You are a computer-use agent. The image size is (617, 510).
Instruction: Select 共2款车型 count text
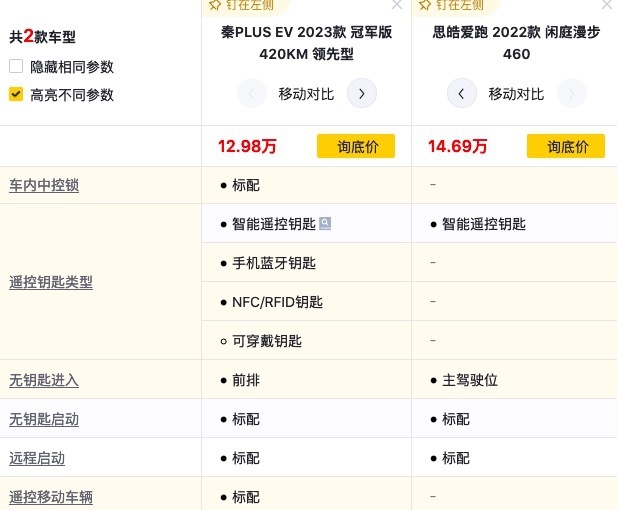pyautogui.click(x=42, y=37)
